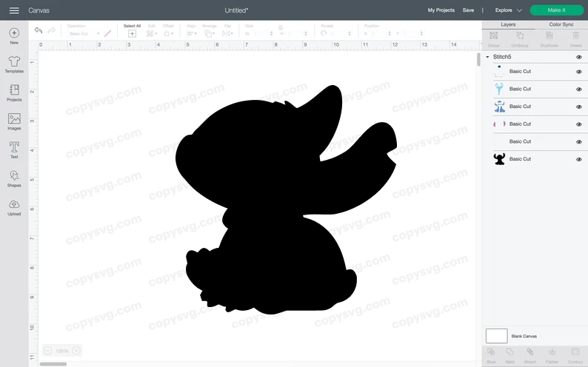This screenshot has width=588, height=367.
Task: Open the Operation Basic Cut dropdown
Action: (84, 34)
